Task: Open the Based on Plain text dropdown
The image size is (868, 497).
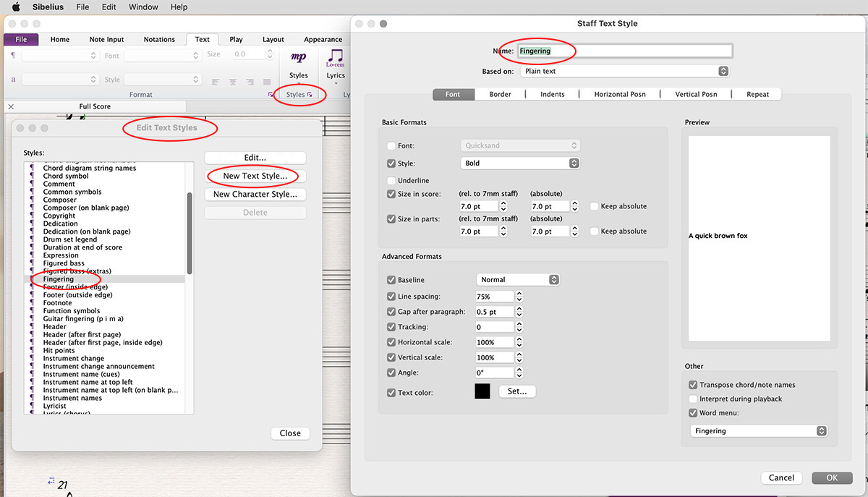Action: point(625,71)
